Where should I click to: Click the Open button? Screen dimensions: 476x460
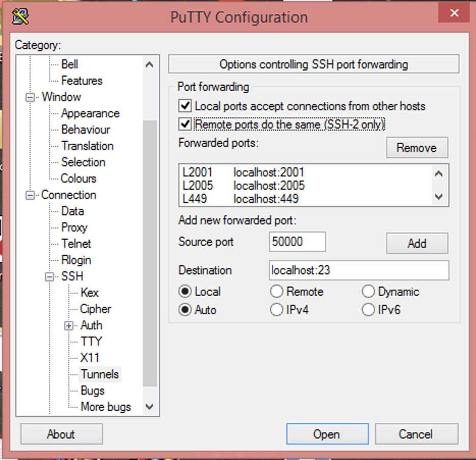(327, 434)
